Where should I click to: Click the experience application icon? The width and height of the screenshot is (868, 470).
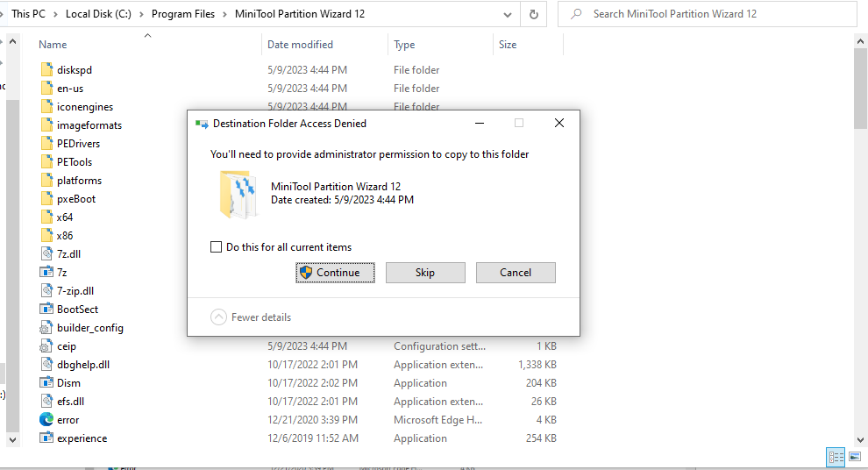(46, 438)
